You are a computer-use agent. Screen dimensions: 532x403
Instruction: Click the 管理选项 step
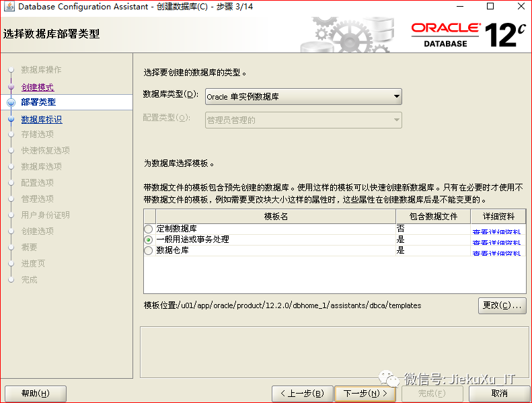click(37, 198)
